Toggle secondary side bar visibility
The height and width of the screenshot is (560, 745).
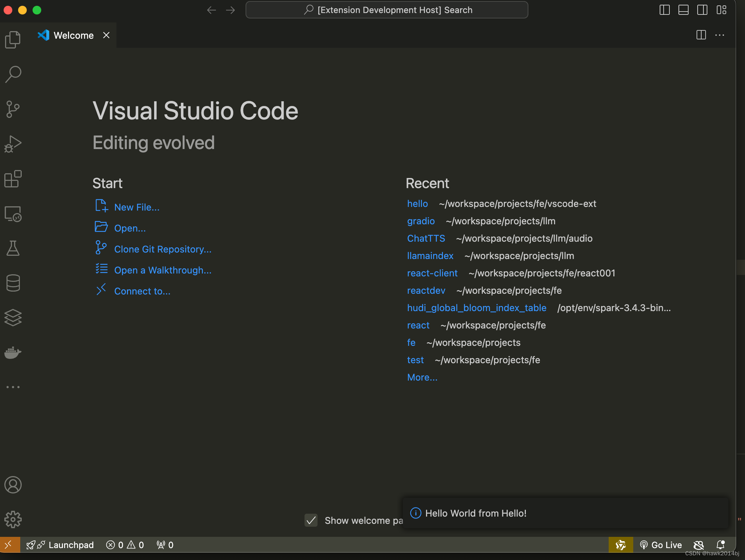(x=702, y=10)
